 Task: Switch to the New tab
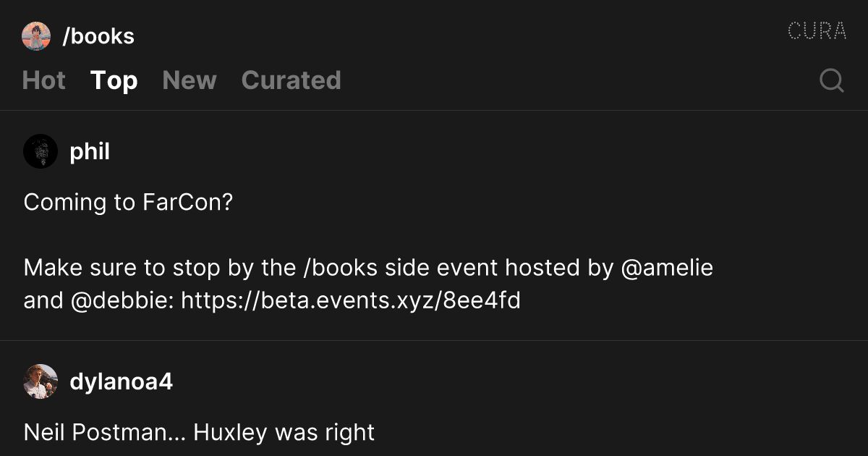pos(190,80)
